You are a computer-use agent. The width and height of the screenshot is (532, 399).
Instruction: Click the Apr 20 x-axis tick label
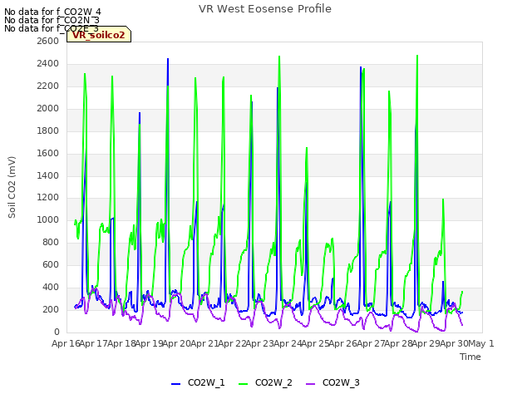coord(176,343)
